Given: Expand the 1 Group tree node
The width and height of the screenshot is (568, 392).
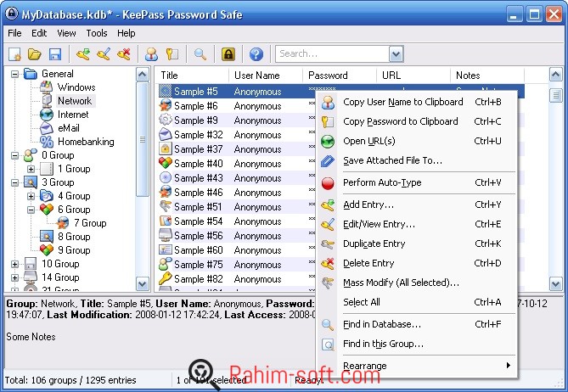Looking at the screenshot, I should coord(31,169).
